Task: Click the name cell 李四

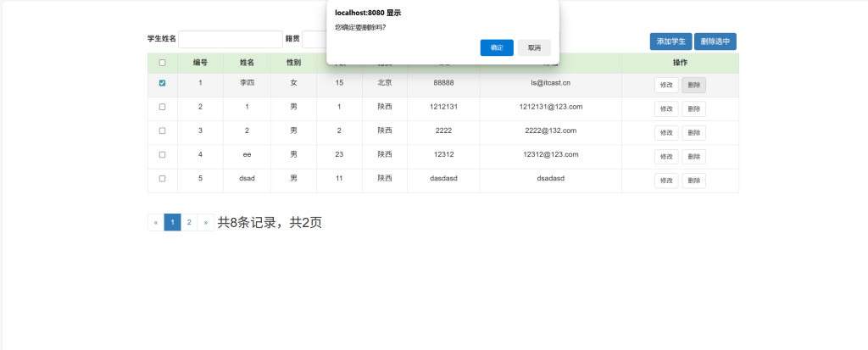Action: [x=247, y=82]
